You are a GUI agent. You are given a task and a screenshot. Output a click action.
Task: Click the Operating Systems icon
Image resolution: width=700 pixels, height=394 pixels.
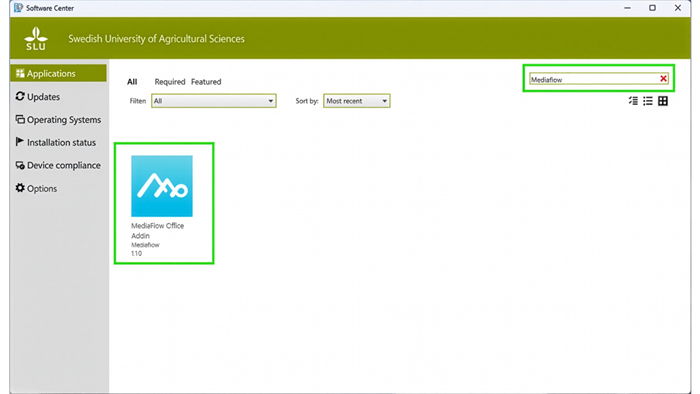coord(20,119)
